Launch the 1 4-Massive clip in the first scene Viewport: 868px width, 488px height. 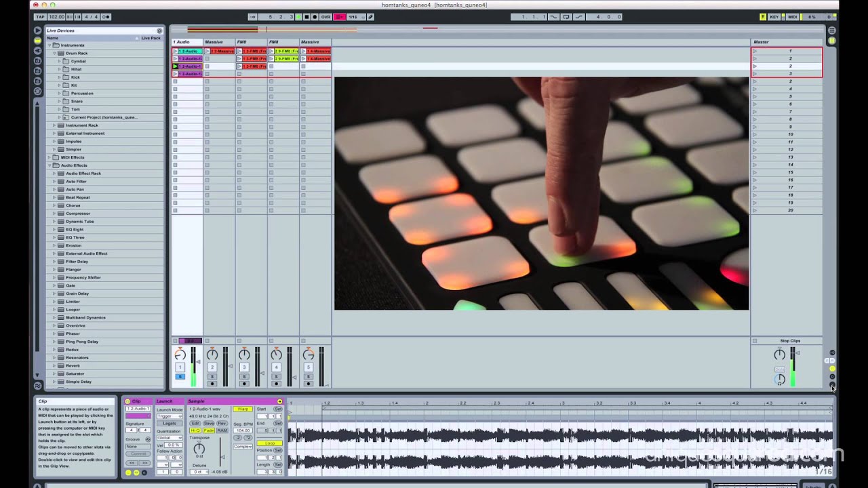pyautogui.click(x=303, y=51)
